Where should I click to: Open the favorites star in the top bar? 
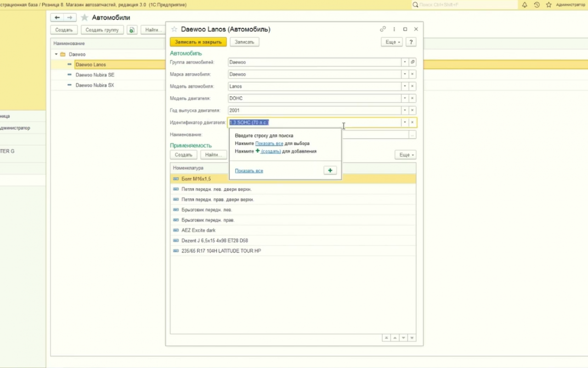pos(548,5)
